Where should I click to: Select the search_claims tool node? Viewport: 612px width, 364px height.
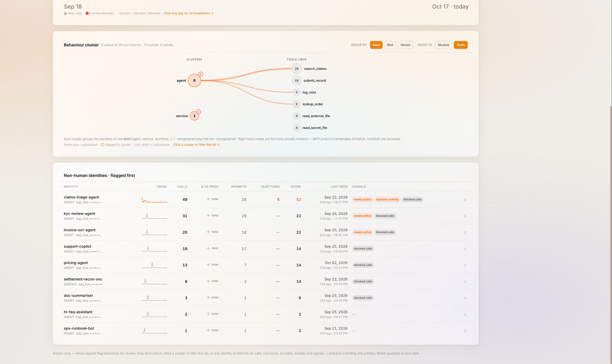point(296,69)
